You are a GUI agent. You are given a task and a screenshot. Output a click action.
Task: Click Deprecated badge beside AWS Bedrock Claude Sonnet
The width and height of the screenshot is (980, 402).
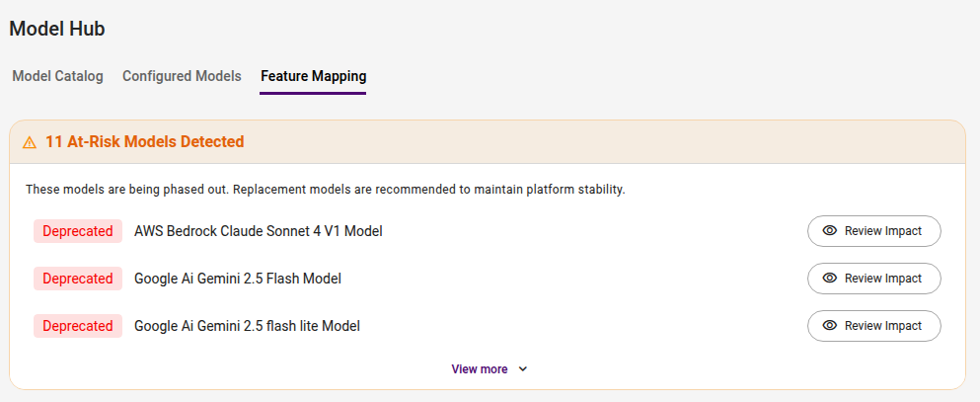click(x=78, y=231)
